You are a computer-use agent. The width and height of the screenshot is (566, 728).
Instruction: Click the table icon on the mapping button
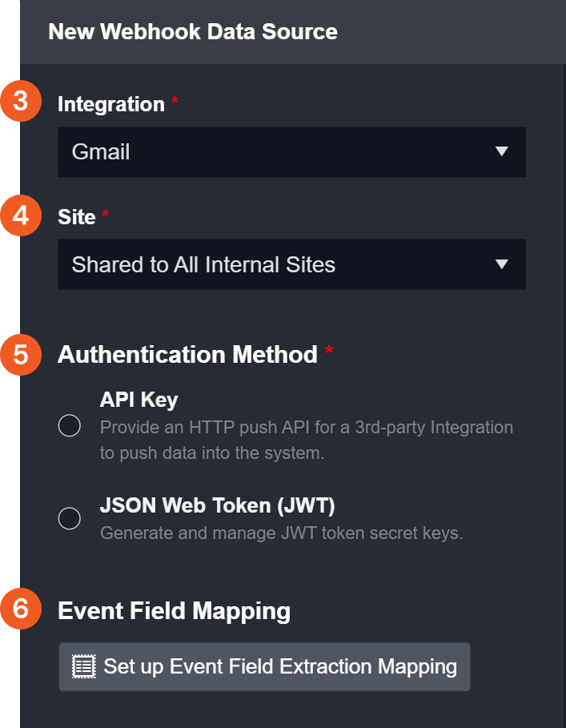(82, 666)
